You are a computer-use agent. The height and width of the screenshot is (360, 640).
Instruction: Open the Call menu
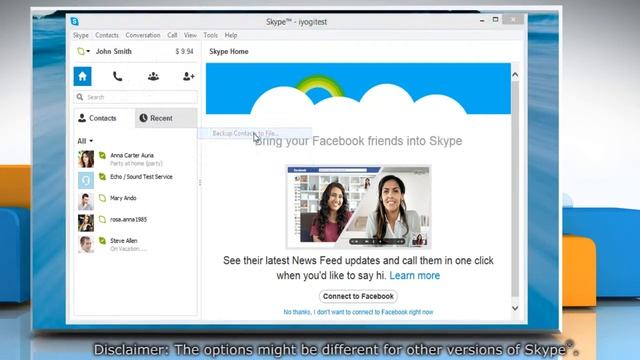click(x=172, y=35)
